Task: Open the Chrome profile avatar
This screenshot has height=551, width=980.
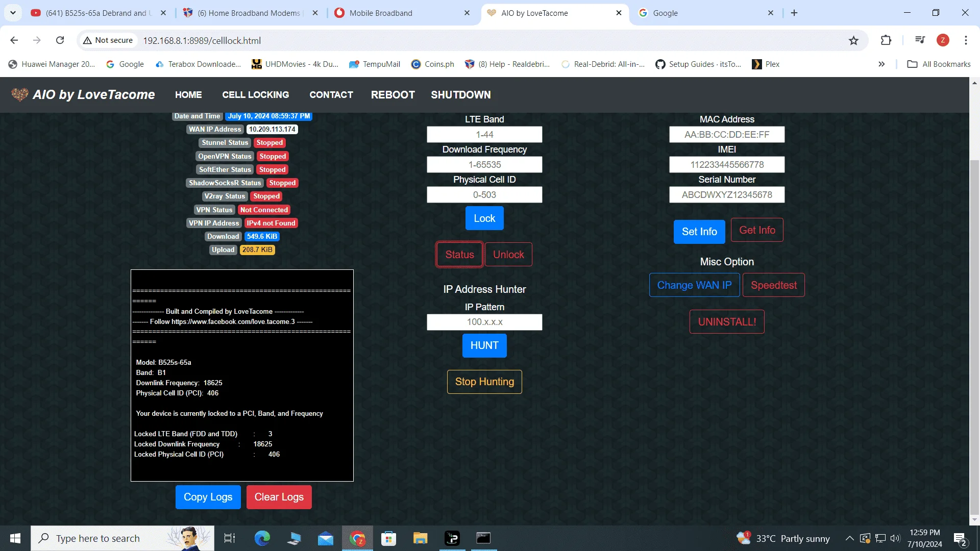Action: [943, 40]
